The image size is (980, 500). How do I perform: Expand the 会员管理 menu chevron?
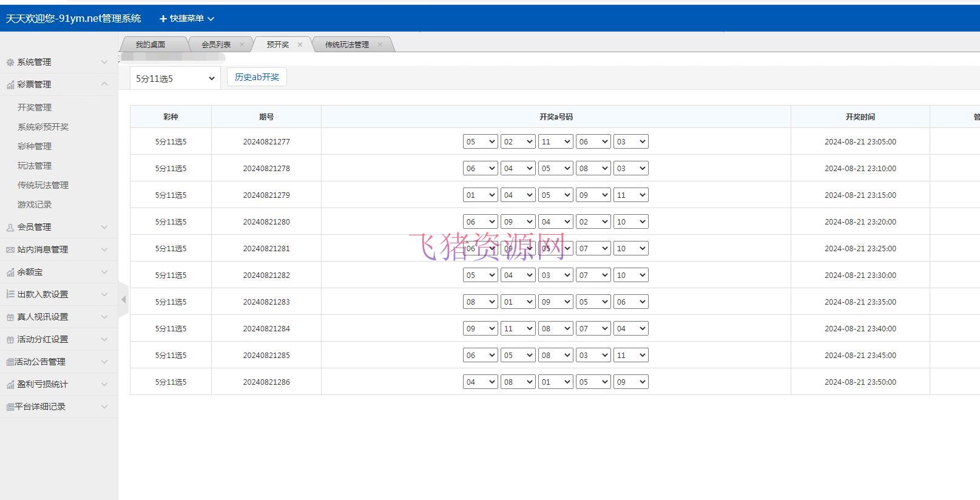click(104, 227)
